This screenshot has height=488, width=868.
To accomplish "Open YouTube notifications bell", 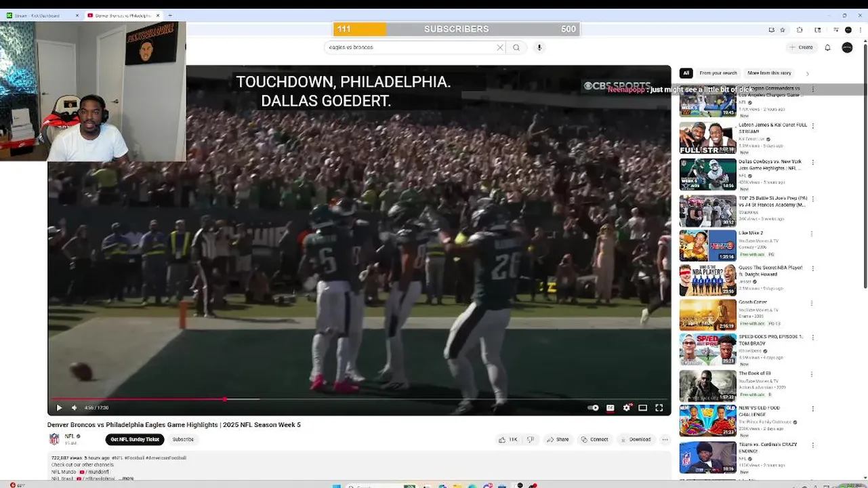I will coord(827,47).
